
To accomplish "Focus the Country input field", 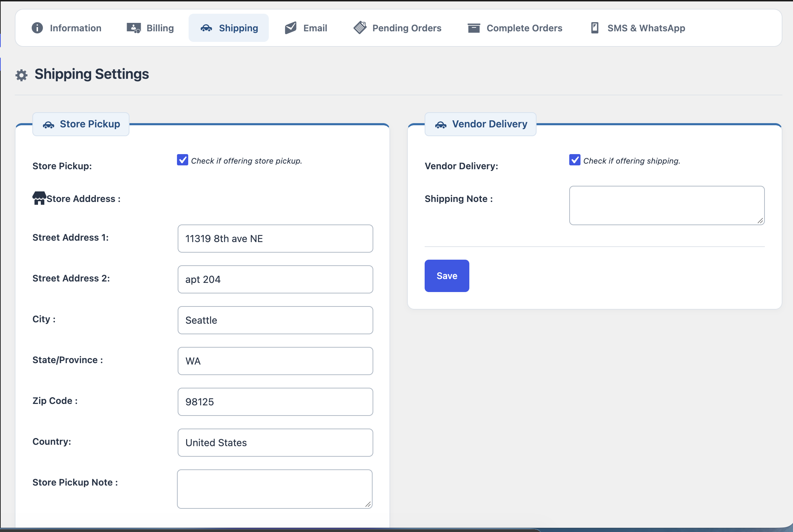I will [275, 443].
